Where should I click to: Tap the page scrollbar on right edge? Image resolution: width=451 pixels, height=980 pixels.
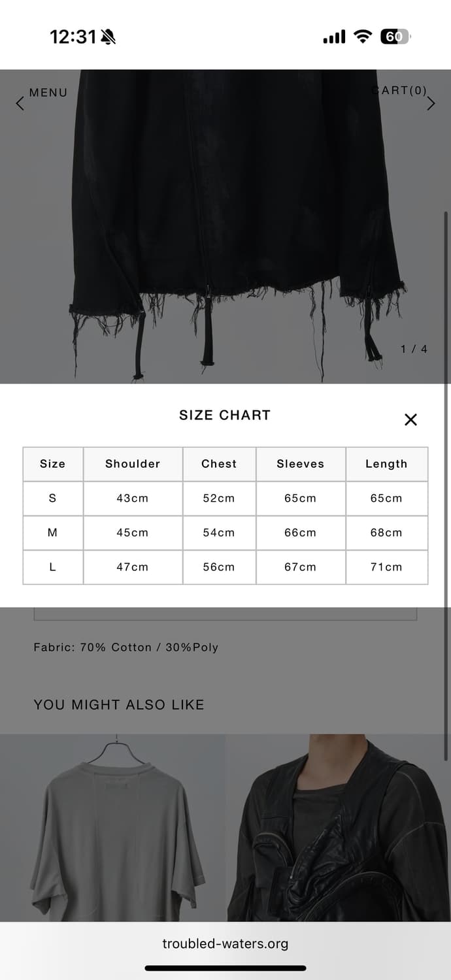446,457
